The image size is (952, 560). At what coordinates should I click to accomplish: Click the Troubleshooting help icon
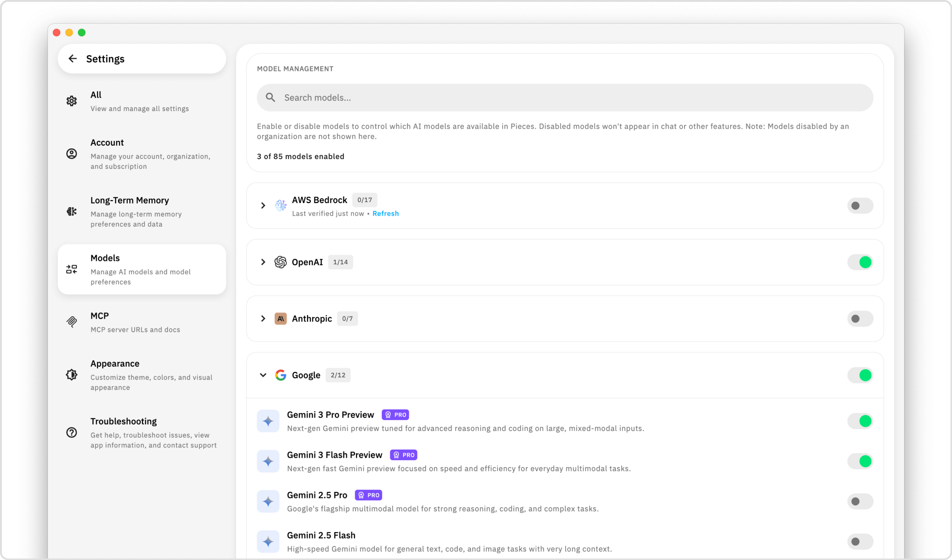(x=71, y=433)
